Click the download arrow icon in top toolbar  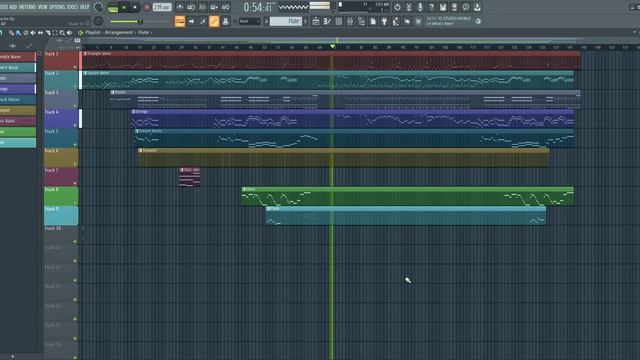tap(477, 7)
